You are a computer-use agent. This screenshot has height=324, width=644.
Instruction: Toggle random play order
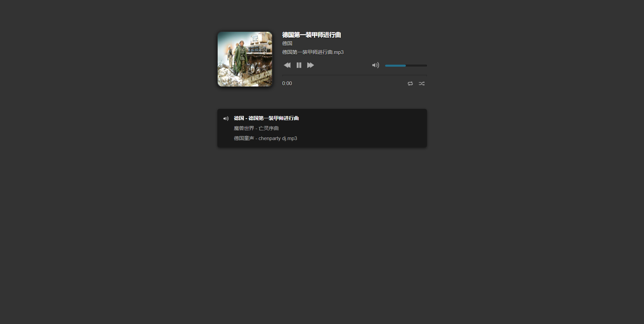point(422,83)
